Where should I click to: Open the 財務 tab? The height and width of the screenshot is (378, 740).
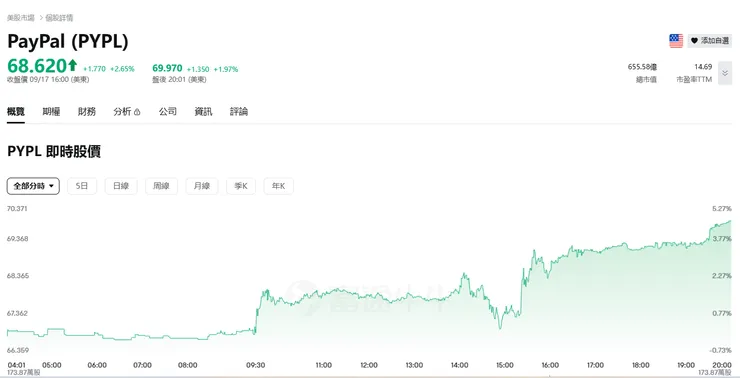pos(87,112)
